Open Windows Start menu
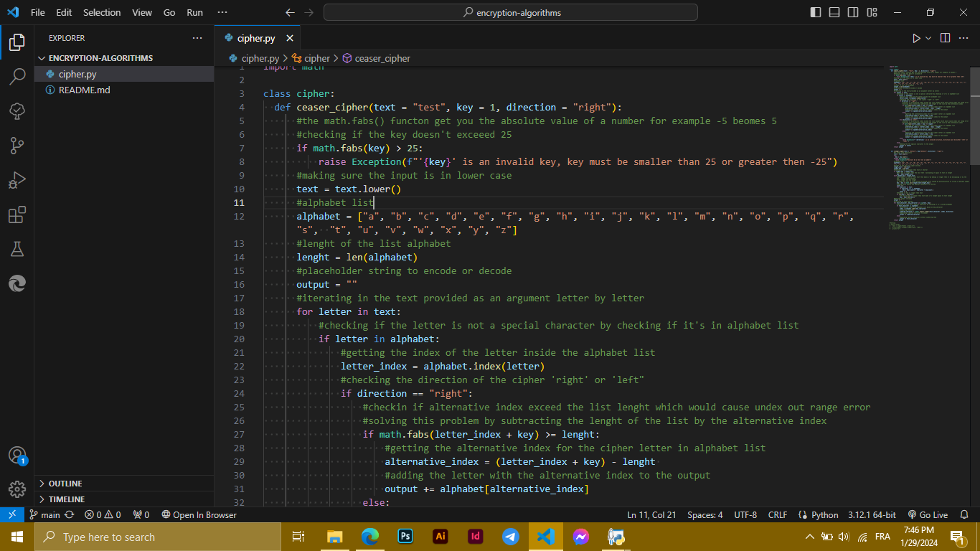980x551 pixels. coord(17,537)
